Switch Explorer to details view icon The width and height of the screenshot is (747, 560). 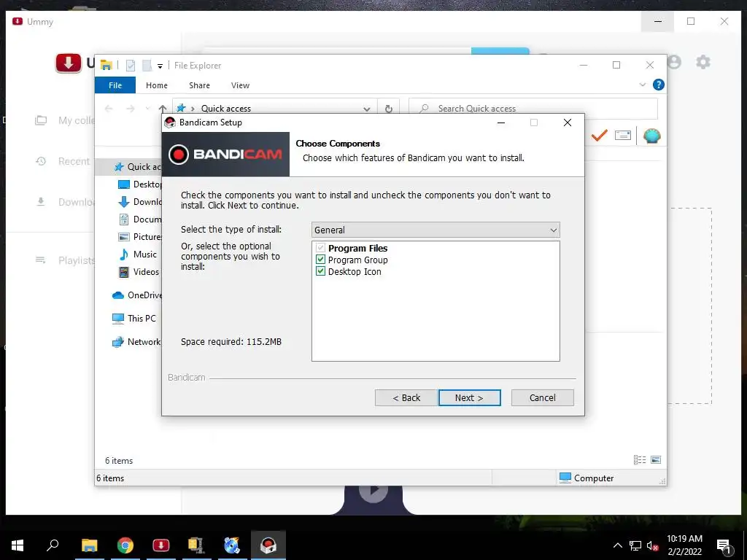point(639,459)
